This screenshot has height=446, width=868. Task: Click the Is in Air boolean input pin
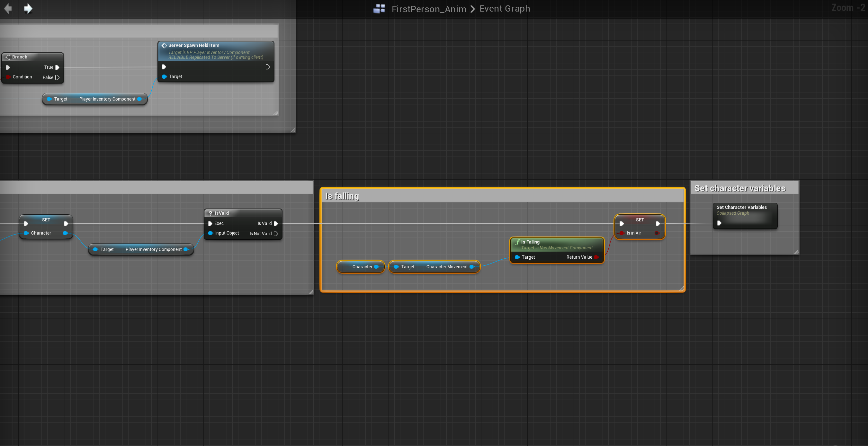[622, 233]
